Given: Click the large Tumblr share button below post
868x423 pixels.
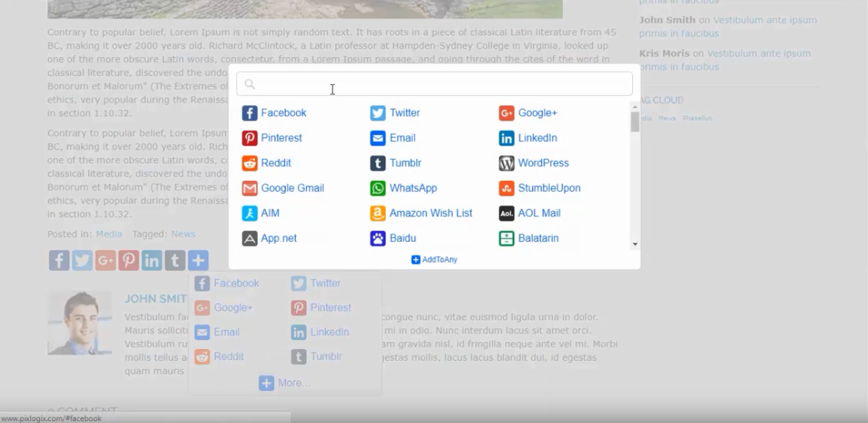Looking at the screenshot, I should click(x=175, y=260).
